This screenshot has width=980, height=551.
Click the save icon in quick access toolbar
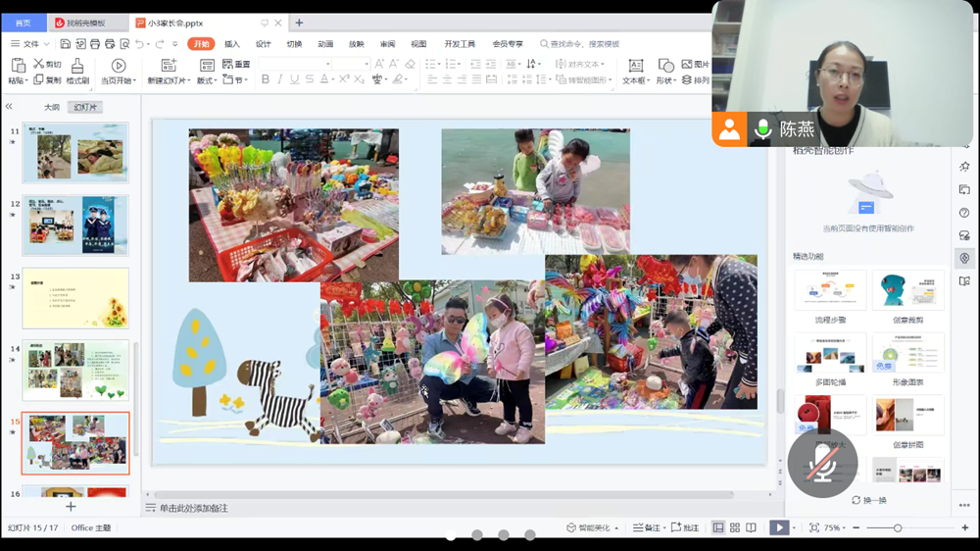pos(65,44)
